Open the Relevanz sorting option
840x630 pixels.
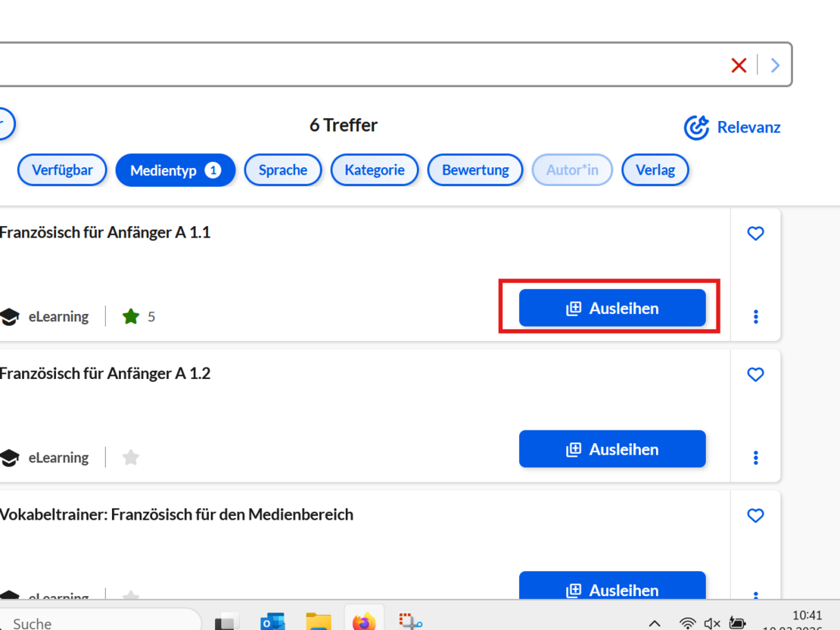click(x=733, y=128)
